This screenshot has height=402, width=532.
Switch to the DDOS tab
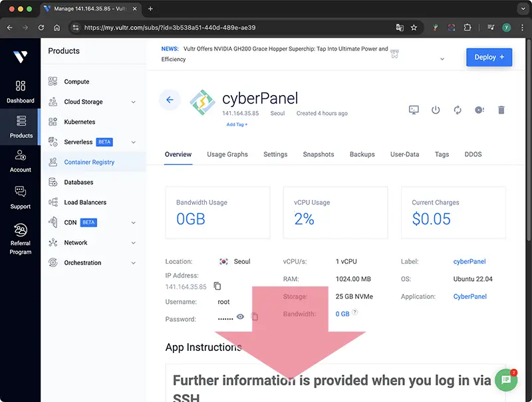coord(473,155)
